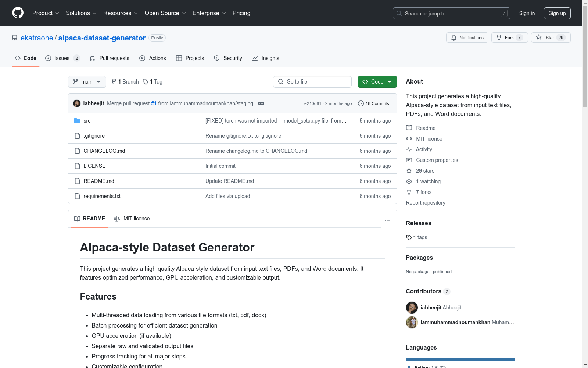The image size is (588, 368).
Task: Open the main branch selector dropdown
Action: pos(87,82)
